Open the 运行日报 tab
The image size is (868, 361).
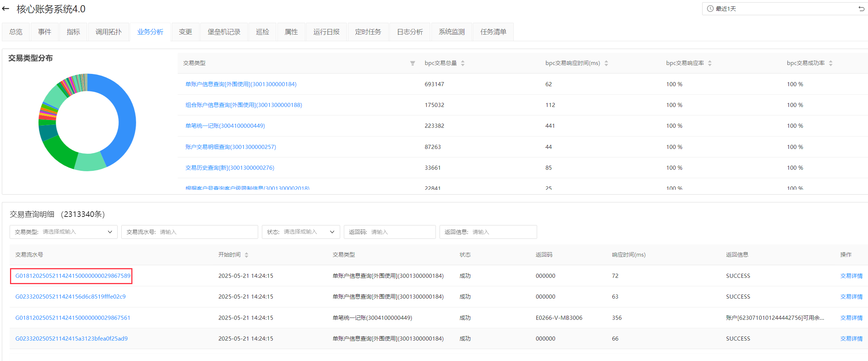pos(326,32)
